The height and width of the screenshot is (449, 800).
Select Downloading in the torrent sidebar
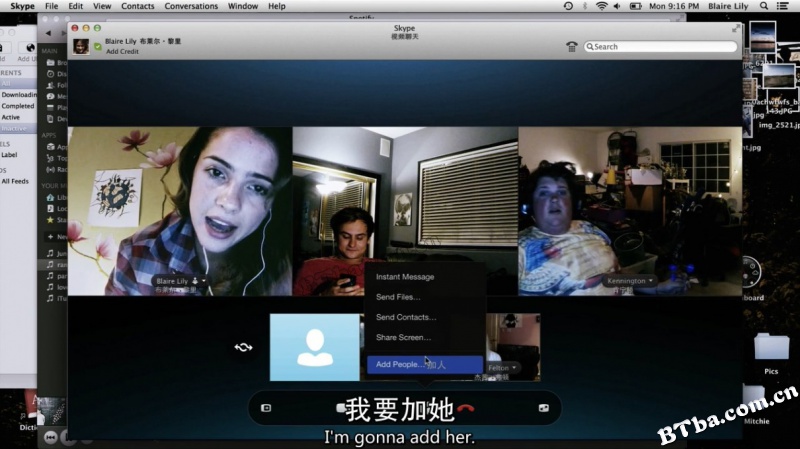(18, 94)
